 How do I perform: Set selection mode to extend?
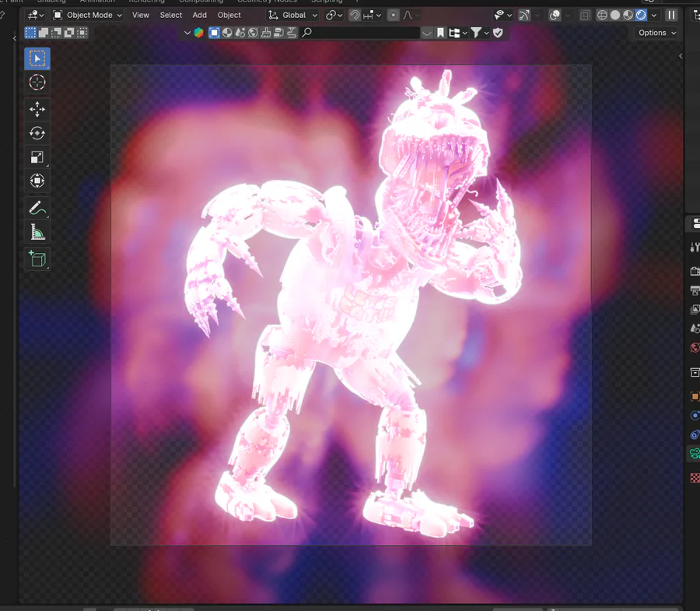coord(44,33)
